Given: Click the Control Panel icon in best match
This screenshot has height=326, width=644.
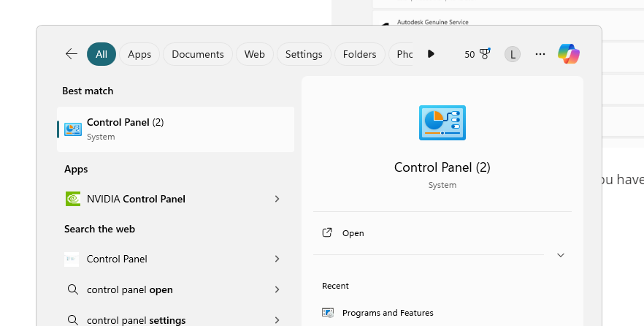Looking at the screenshot, I should point(73,129).
